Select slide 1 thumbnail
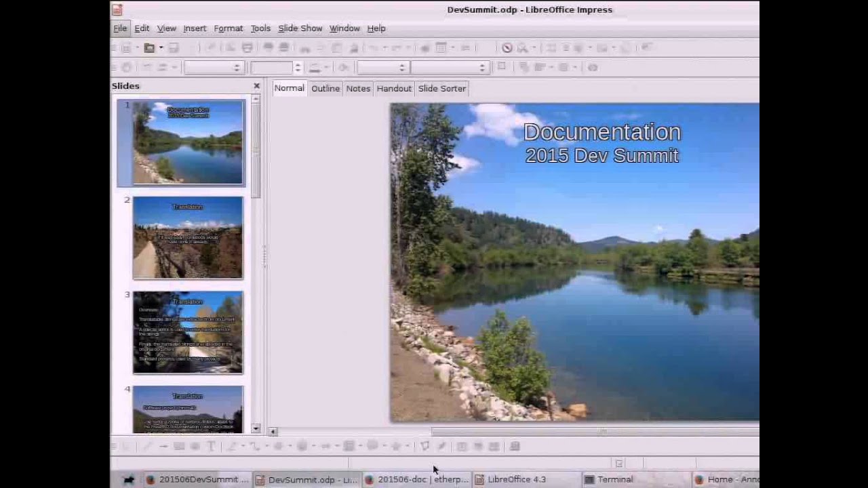 (x=188, y=143)
